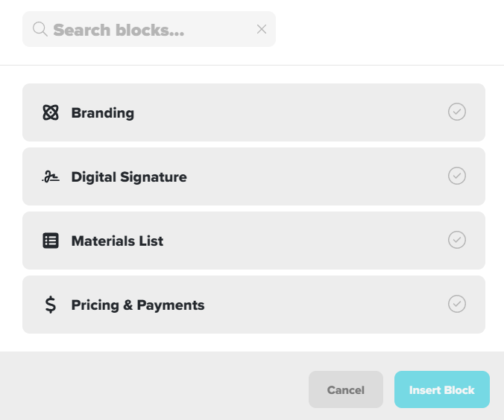
Task: Click the Materials List table icon
Action: tap(51, 241)
